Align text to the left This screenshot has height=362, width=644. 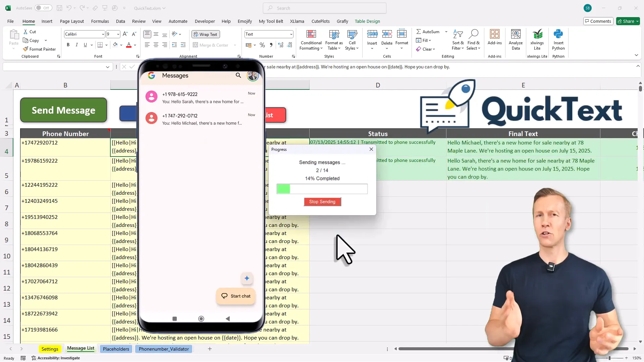147,45
